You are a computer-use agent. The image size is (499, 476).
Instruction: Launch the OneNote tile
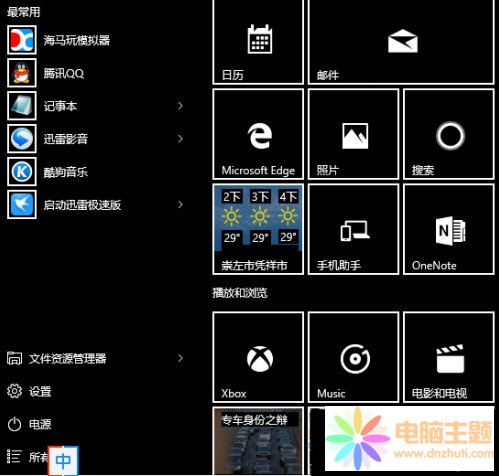tap(449, 229)
